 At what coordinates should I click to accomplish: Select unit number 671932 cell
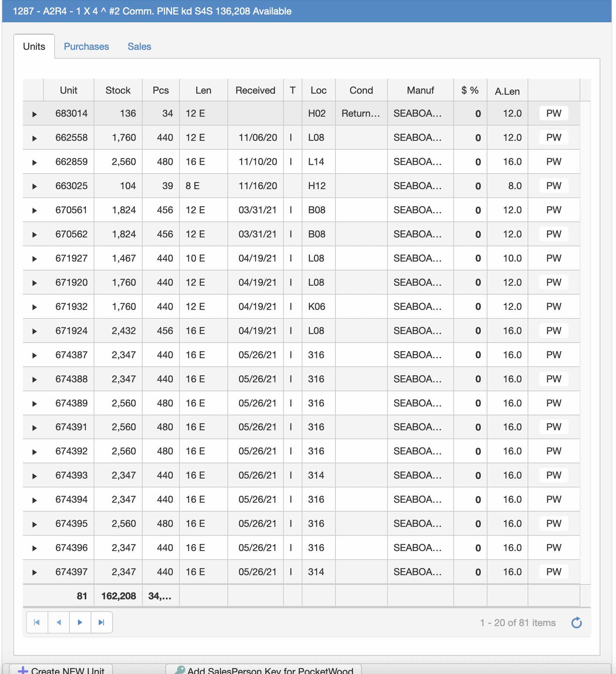click(69, 307)
